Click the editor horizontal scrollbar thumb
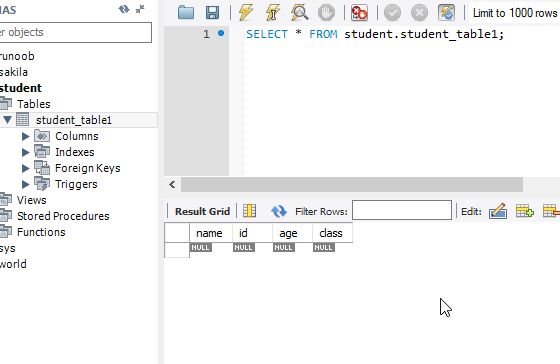This screenshot has height=364, width=560. pos(352,185)
